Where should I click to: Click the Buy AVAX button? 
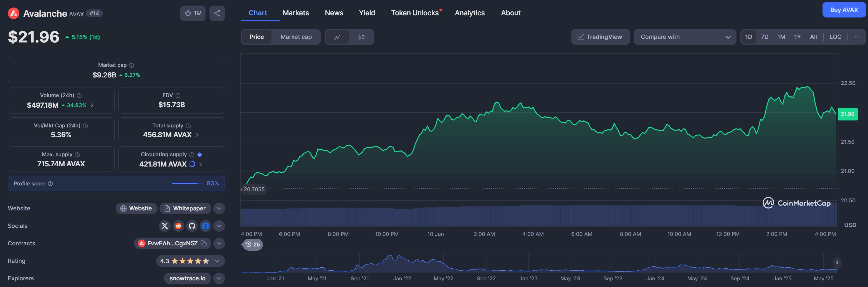click(x=844, y=10)
